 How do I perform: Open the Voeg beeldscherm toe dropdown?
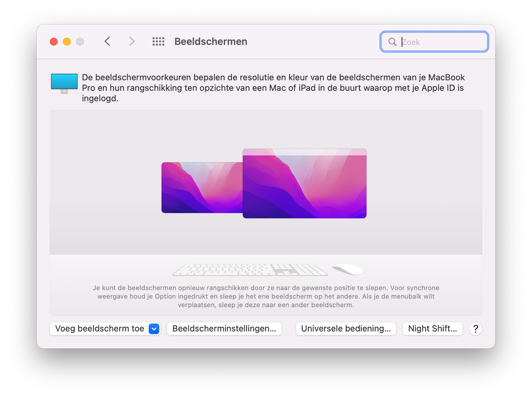click(105, 329)
